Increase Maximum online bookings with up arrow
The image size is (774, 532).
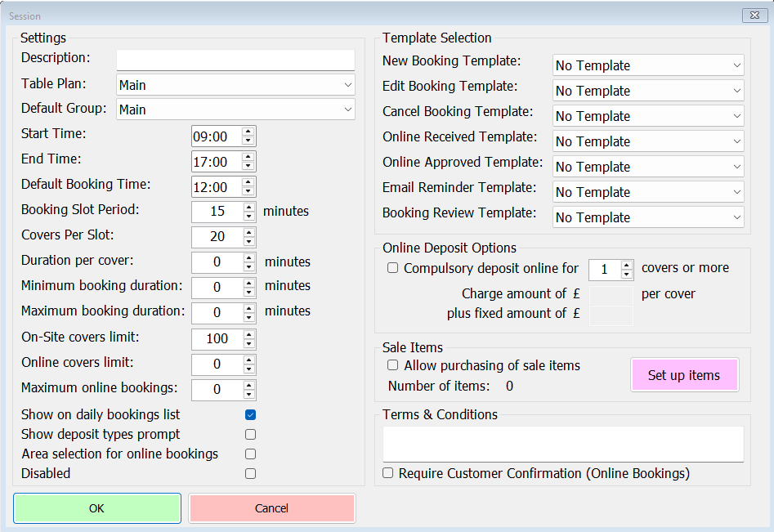pos(249,384)
